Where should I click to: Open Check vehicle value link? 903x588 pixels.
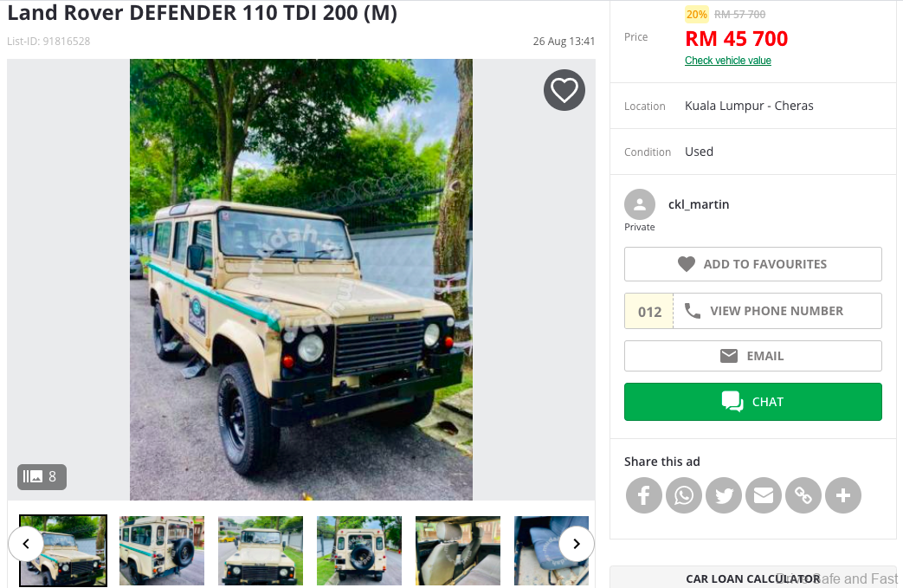pyautogui.click(x=728, y=61)
